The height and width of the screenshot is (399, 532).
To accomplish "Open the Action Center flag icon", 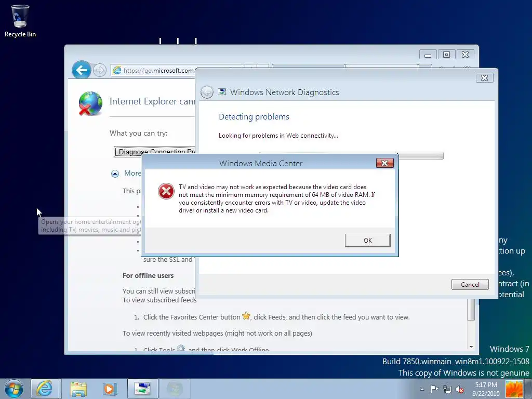I will (x=434, y=389).
